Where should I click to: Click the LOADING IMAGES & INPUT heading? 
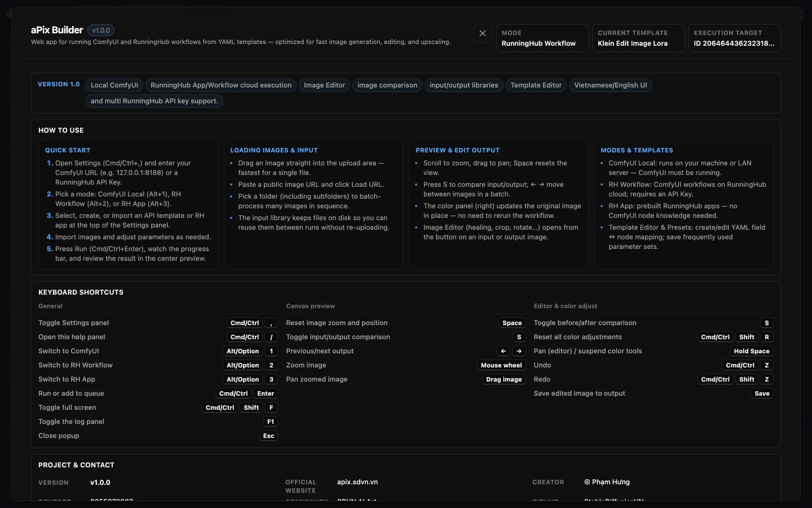click(x=274, y=150)
